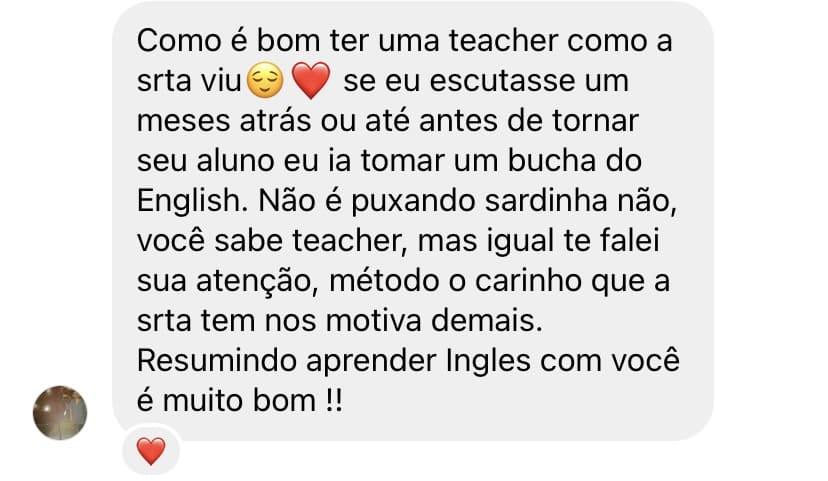Click the phrase "meses atrás" in the message
The width and height of the screenshot is (828, 481).
coord(224,121)
